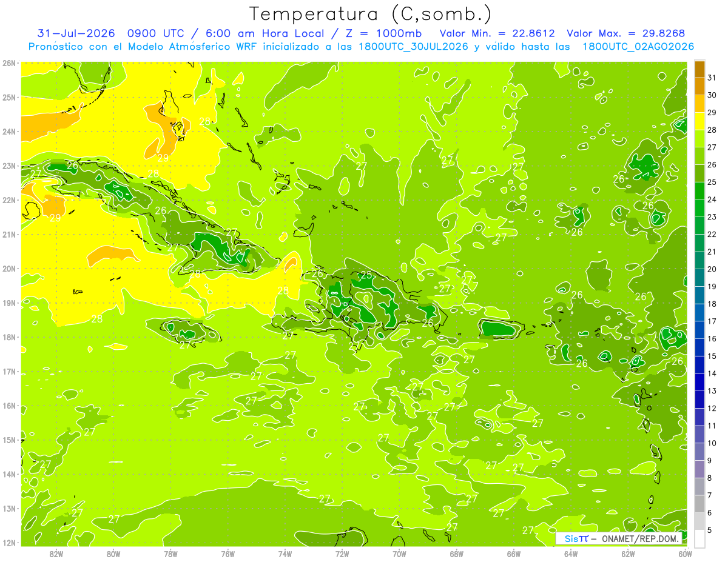Click longitude axis label "78W"

click(x=170, y=554)
